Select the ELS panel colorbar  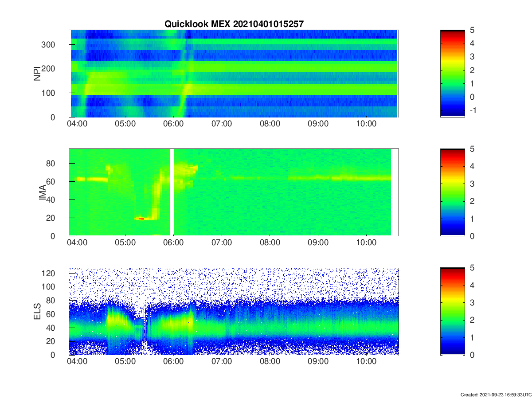(452, 311)
